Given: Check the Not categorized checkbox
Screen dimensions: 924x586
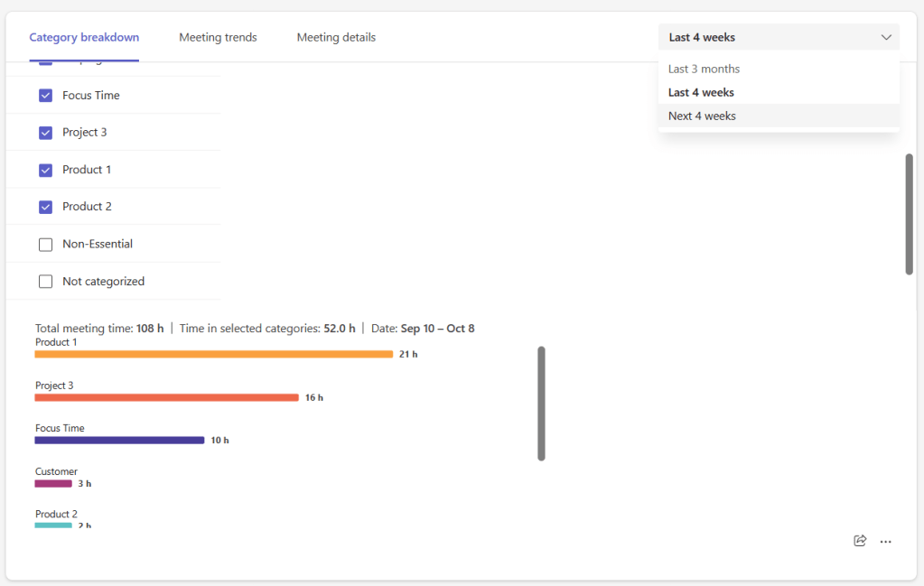Looking at the screenshot, I should [45, 282].
